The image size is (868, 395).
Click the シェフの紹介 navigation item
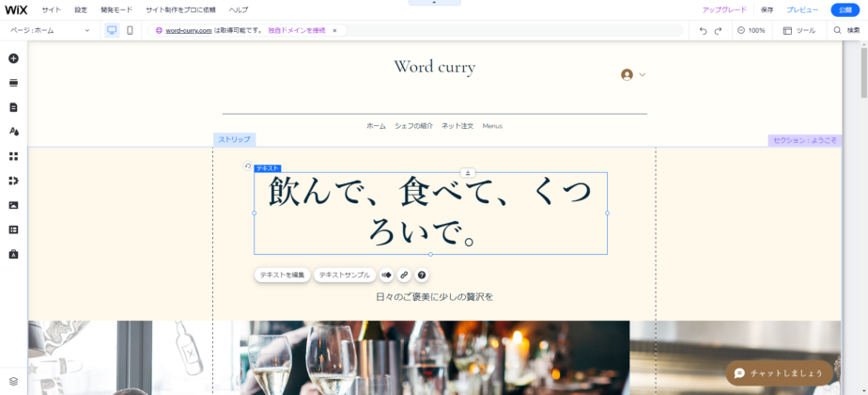[x=413, y=126]
